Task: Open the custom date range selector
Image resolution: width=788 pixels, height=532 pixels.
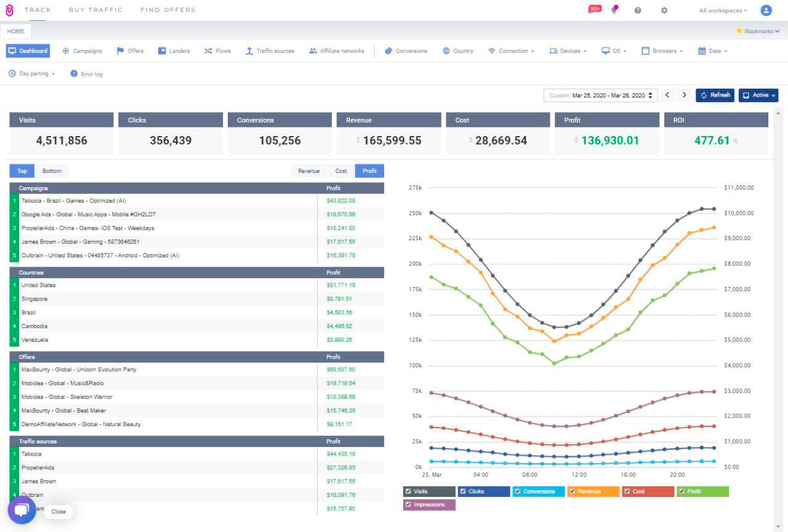Action: click(x=600, y=95)
